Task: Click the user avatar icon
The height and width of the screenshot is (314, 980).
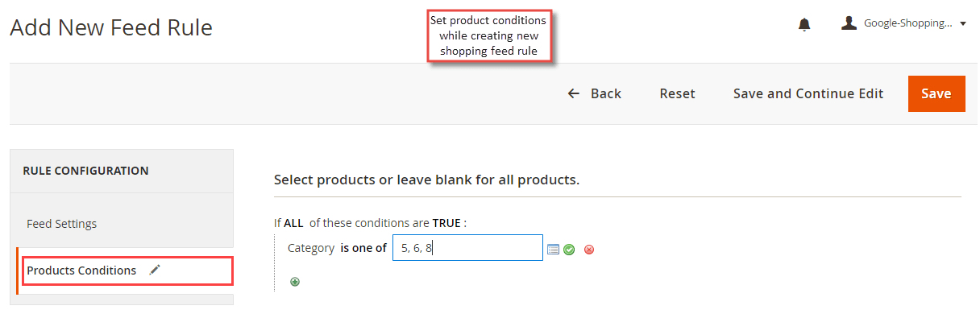Action: (849, 23)
